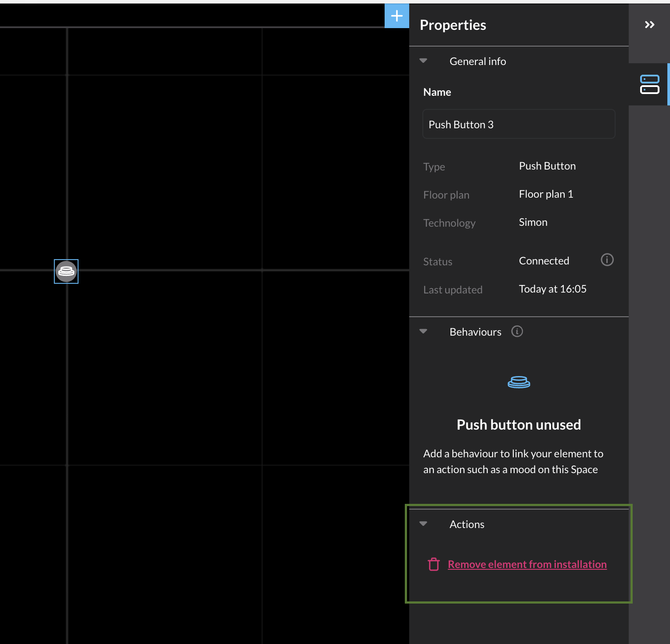The width and height of the screenshot is (670, 644).
Task: Click the Push button unused heading
Action: click(x=519, y=424)
